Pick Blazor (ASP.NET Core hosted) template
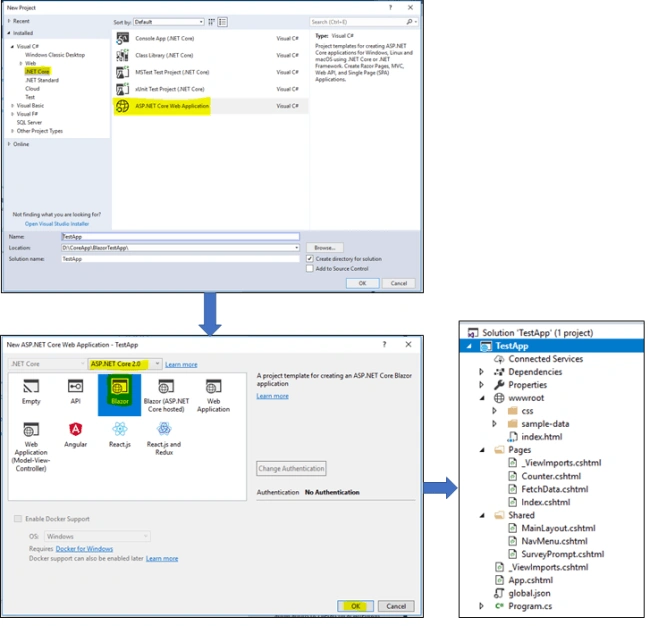The width and height of the screenshot is (650, 626). 166,396
